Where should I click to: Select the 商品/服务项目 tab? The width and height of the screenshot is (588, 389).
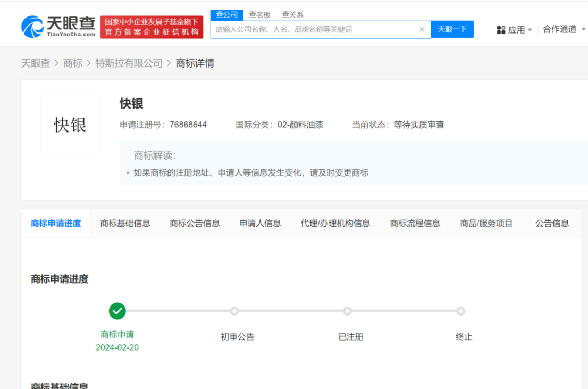[486, 224]
